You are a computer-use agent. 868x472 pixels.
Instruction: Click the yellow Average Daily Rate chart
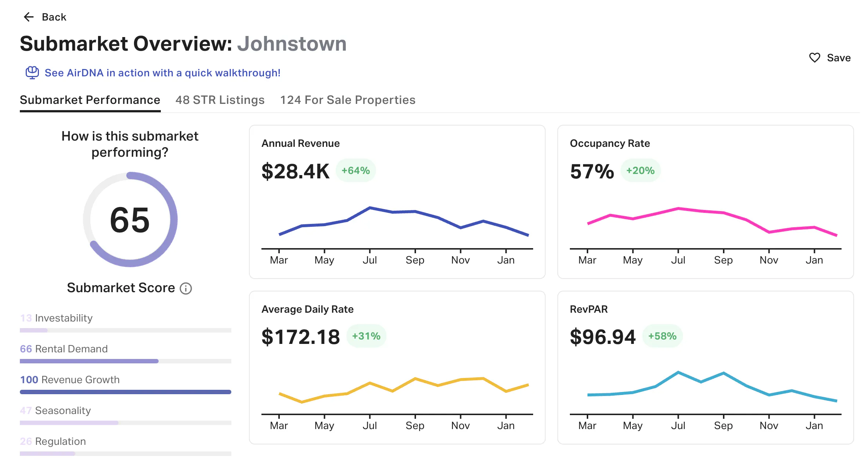[404, 390]
